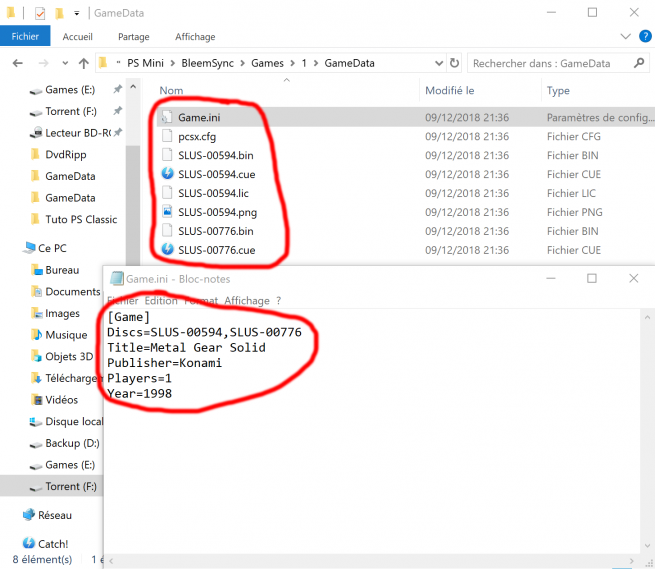Select the SLUS-00594.lic file
This screenshot has height=569, width=655.
click(213, 193)
